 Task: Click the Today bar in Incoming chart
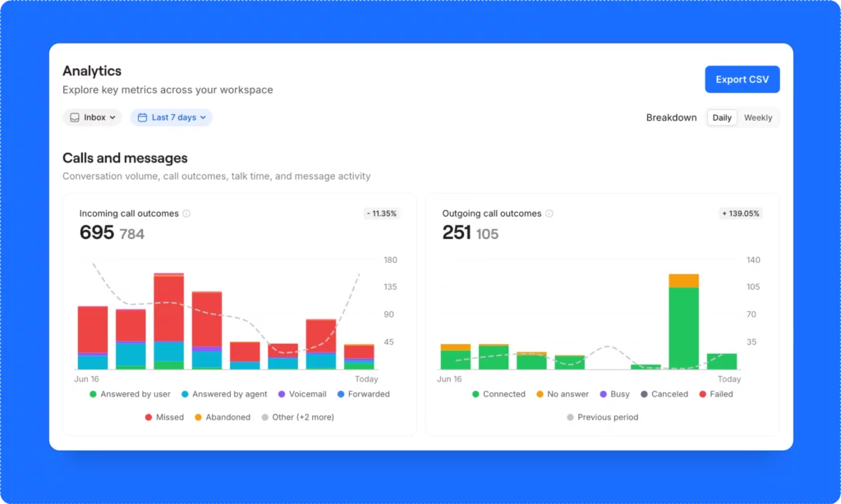click(359, 356)
